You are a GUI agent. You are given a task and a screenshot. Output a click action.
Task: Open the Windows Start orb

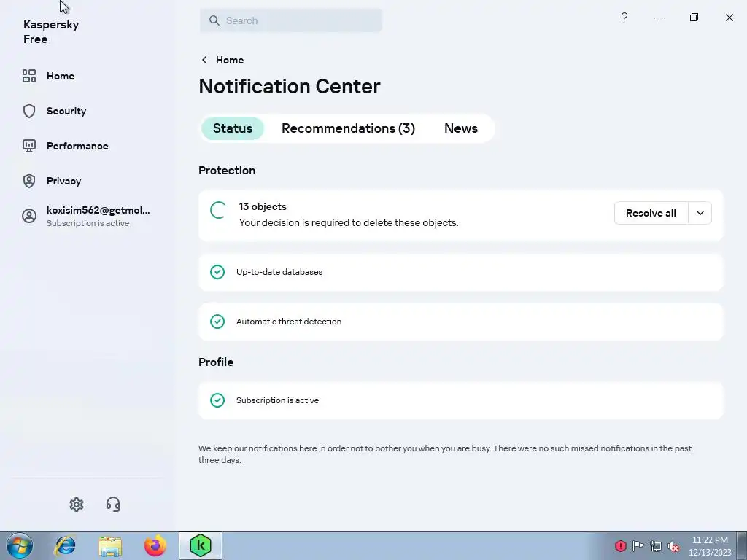(20, 545)
